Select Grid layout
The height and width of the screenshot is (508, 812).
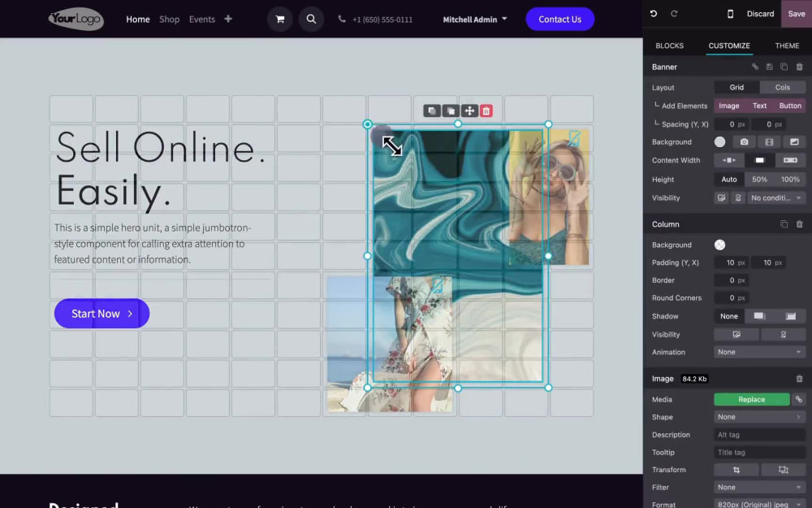coord(736,88)
